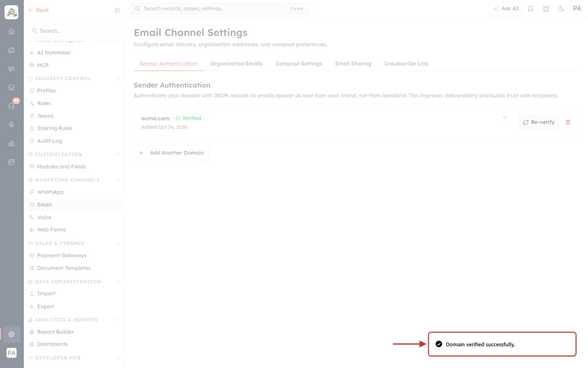Toggle dark mode moon icon

tap(561, 9)
